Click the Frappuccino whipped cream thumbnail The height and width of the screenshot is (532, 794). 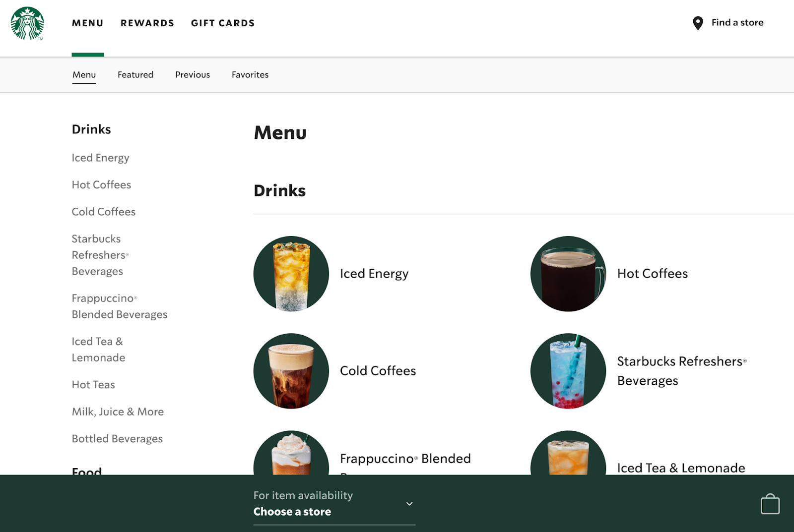coord(291,453)
